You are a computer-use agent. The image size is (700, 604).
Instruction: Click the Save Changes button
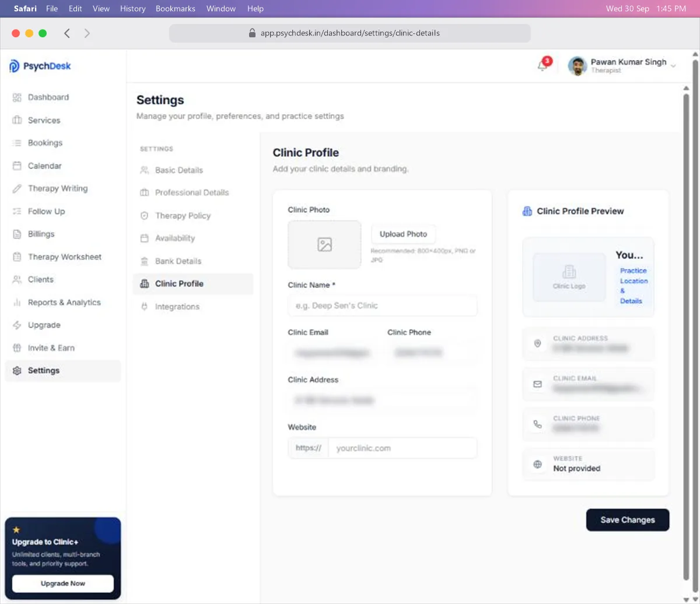coord(628,520)
